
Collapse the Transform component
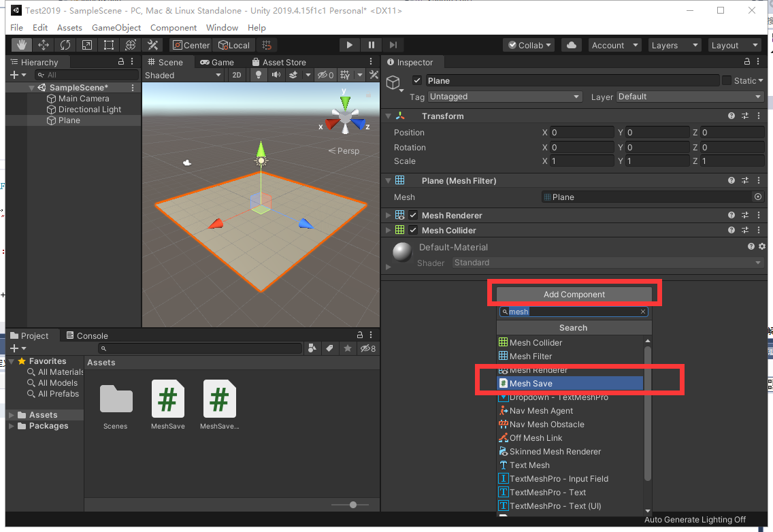388,116
